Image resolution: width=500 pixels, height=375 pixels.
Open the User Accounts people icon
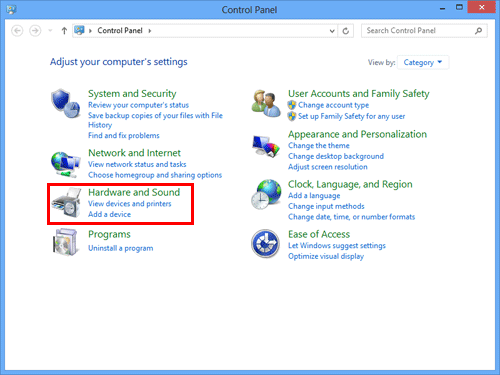266,103
